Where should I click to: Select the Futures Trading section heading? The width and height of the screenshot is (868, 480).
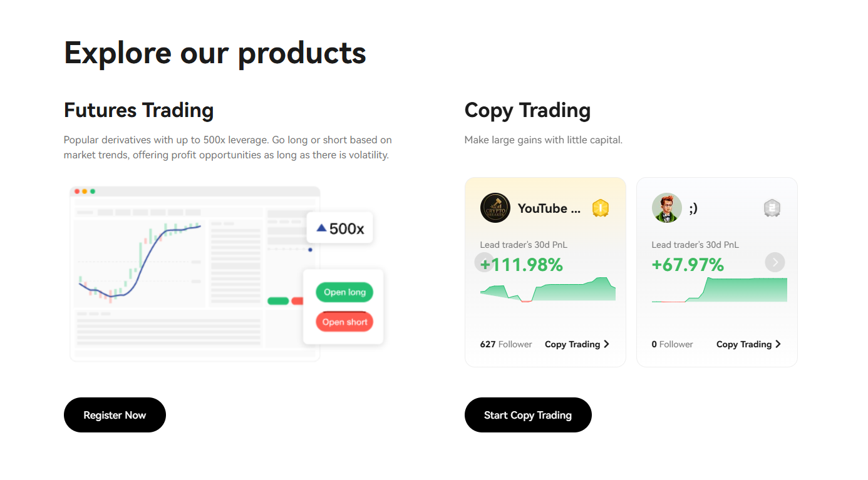tap(138, 110)
